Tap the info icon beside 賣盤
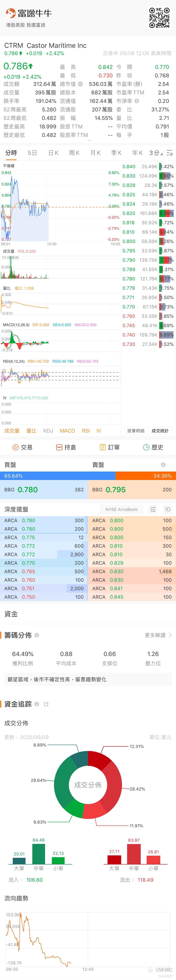Screen dimensions: 176x980 tap(163, 465)
